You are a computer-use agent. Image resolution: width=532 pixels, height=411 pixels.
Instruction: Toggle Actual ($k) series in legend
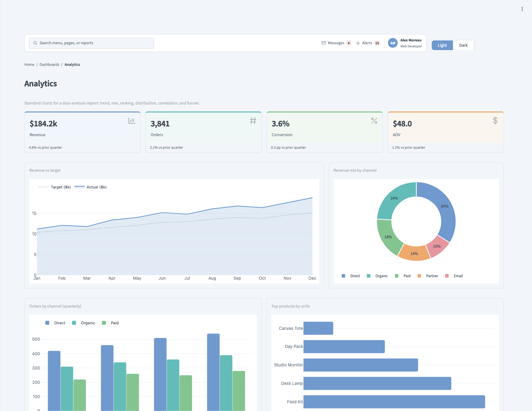[90, 187]
